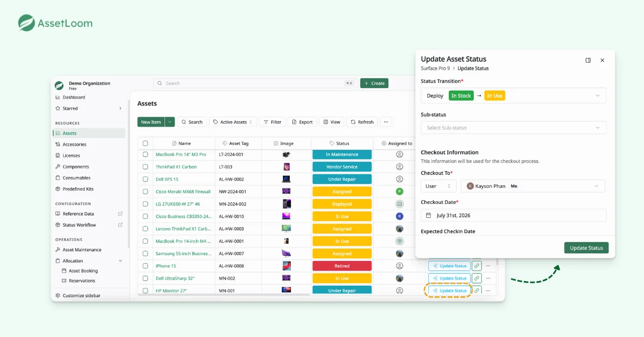Click Update Status button in iPhone 15 row
Image resolution: width=644 pixels, height=337 pixels.
click(x=450, y=266)
